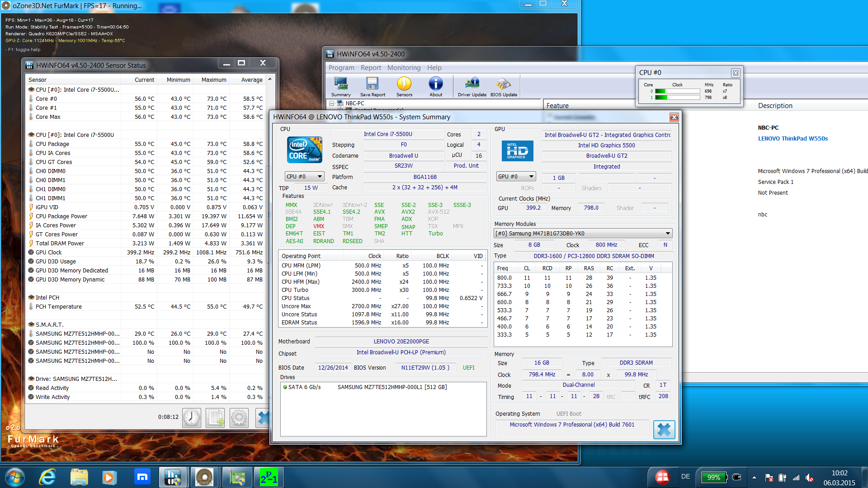This screenshot has width=868, height=488.
Task: Open the CPU #0 selector dropdown
Action: (305, 177)
